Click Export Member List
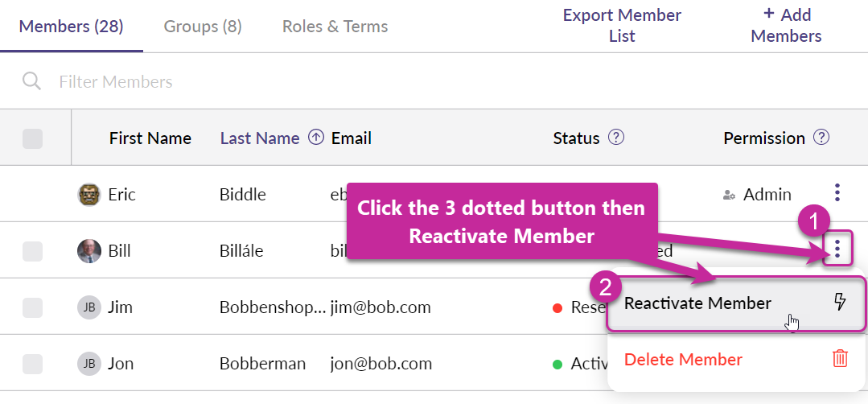The width and height of the screenshot is (868, 404). click(622, 26)
